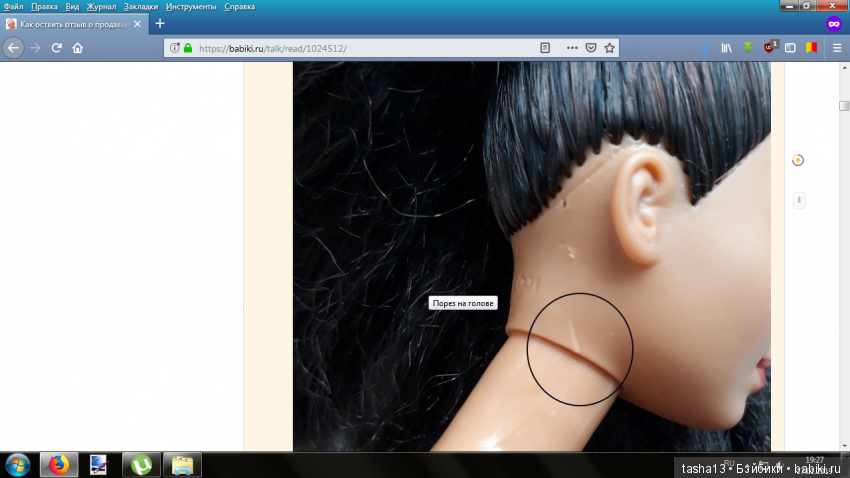Click the Windows Start button

18,464
